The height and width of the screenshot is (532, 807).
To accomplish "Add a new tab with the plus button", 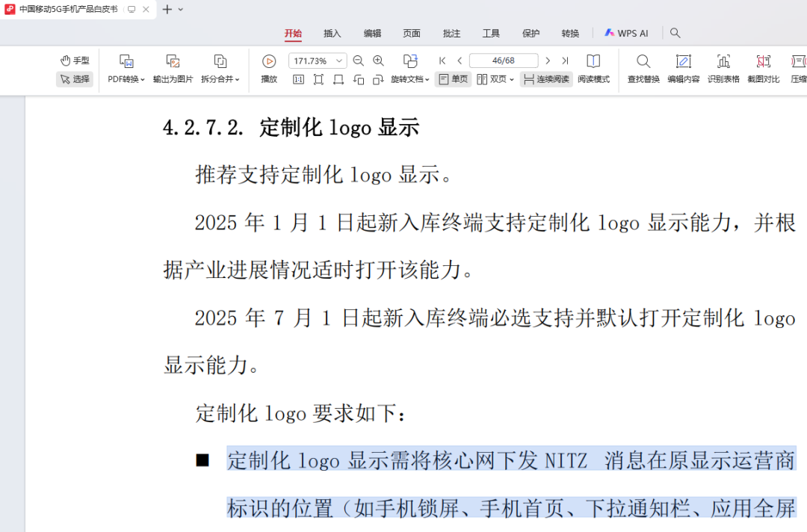I will pyautogui.click(x=167, y=9).
